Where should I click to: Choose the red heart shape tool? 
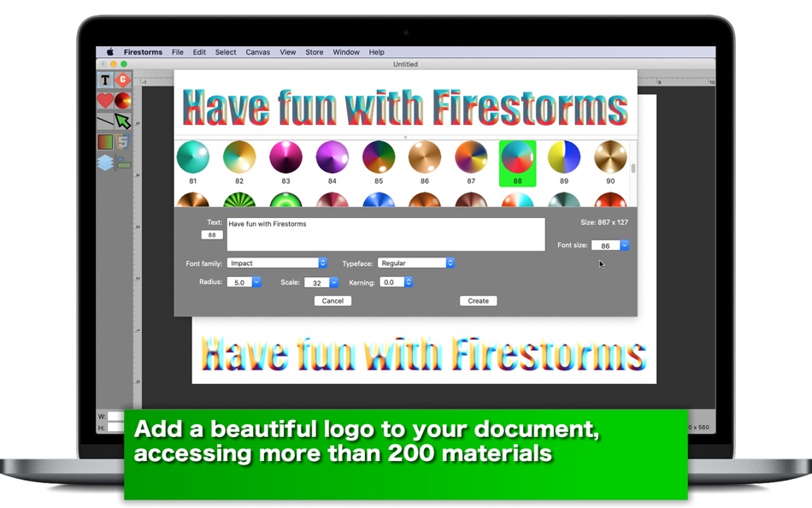pyautogui.click(x=105, y=101)
